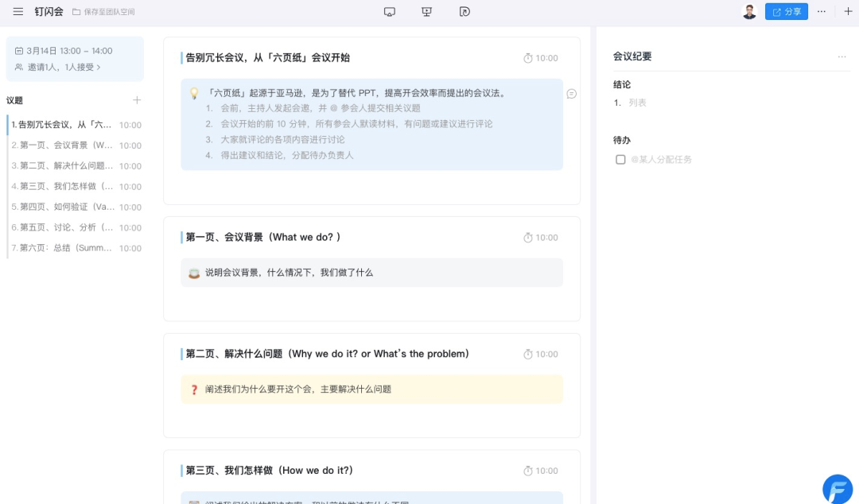Select agenda item 1. 告别冗长会议 in sidebar

pos(75,125)
